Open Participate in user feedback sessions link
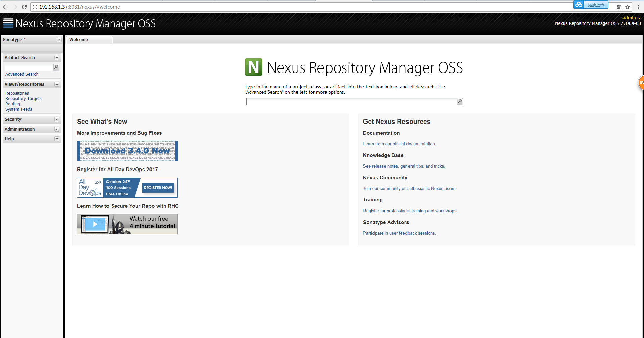644x338 pixels. [x=399, y=233]
